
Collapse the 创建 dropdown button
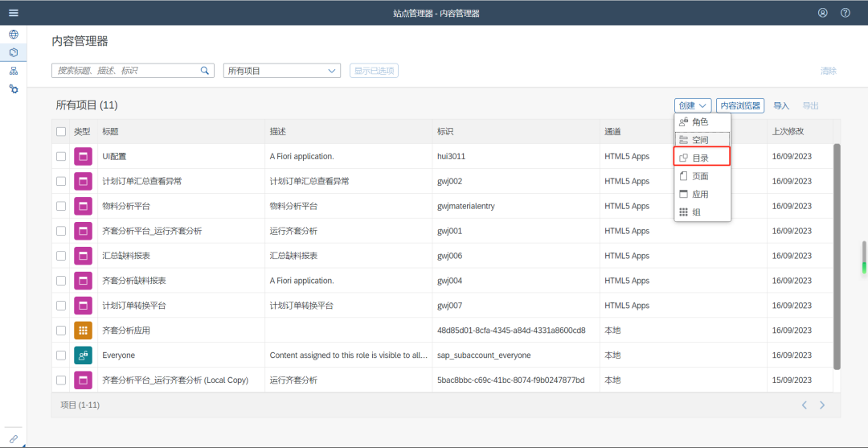693,105
